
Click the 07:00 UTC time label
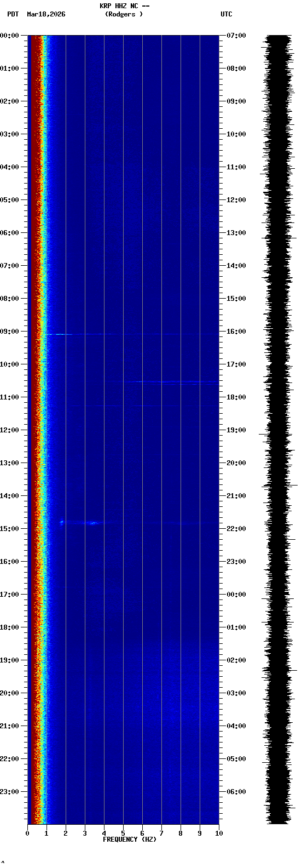pyautogui.click(x=236, y=36)
